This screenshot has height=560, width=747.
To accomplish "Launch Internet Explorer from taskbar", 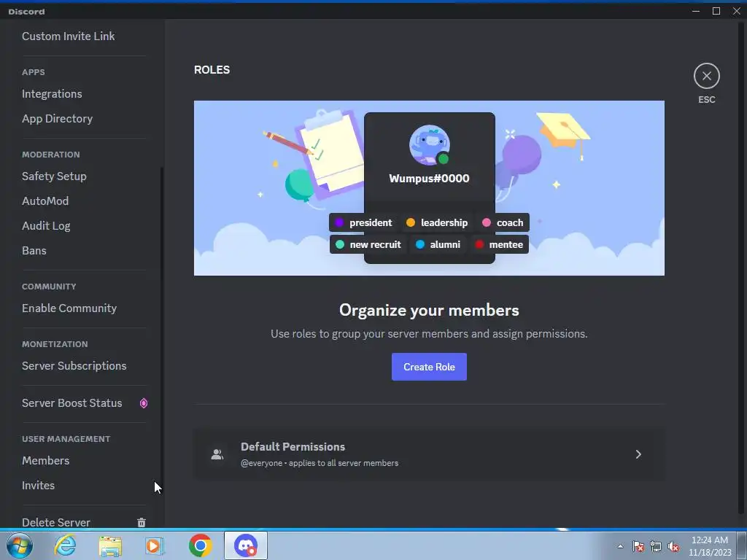I will pos(65,545).
